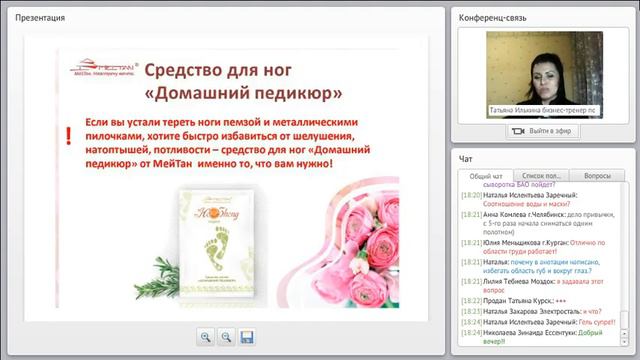Switch to the 'Общий чат' tab
The height and width of the screenshot is (360, 640).
click(x=486, y=176)
